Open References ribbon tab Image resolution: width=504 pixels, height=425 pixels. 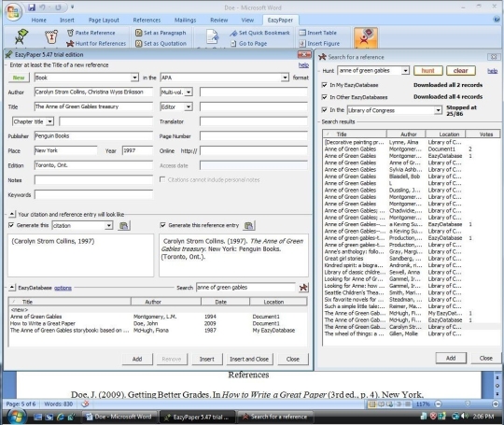(147, 20)
